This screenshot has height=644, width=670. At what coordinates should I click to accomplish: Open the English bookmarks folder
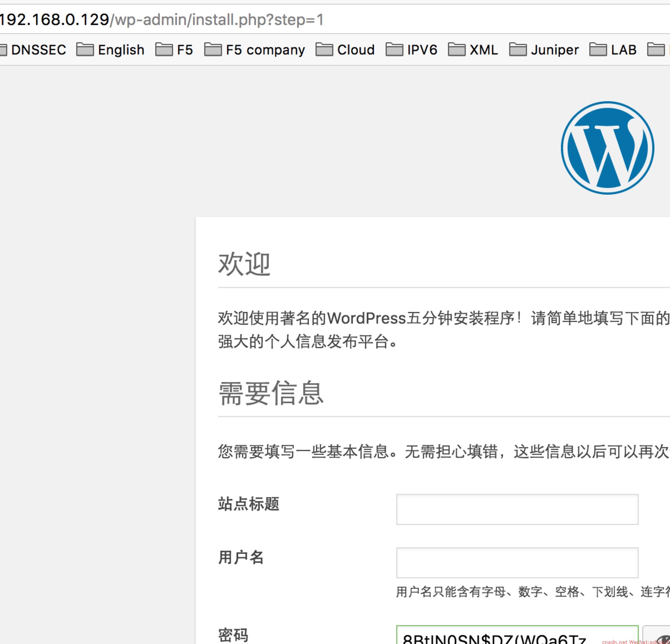110,50
